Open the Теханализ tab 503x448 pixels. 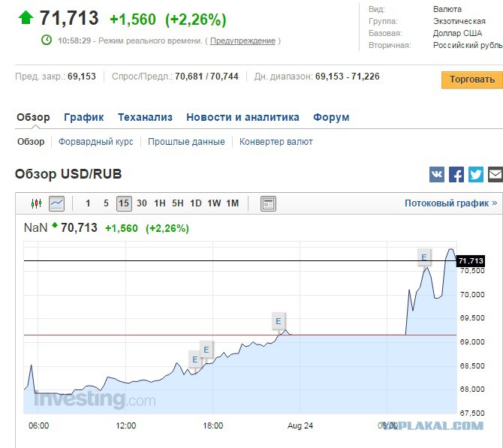145,117
